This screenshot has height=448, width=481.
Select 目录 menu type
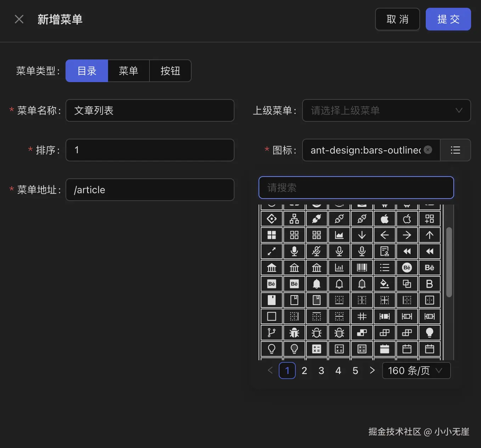pos(87,71)
